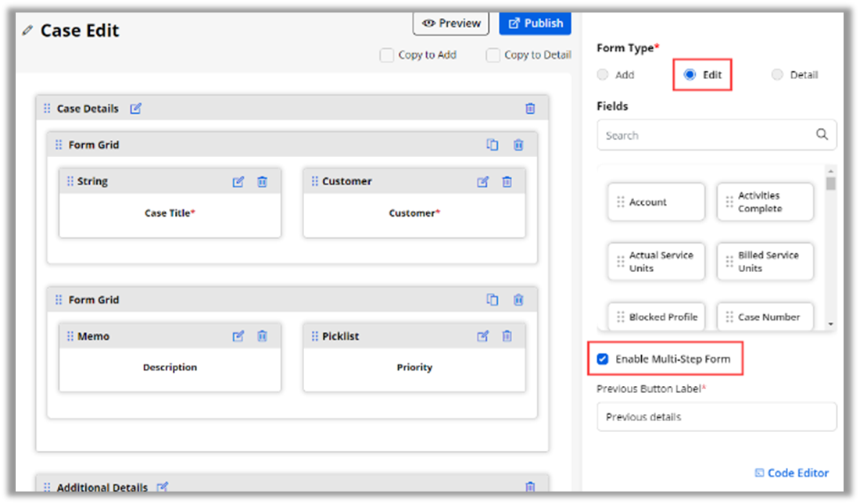The width and height of the screenshot is (860, 504).
Task: Check the Copy to Add checkbox
Action: (386, 55)
